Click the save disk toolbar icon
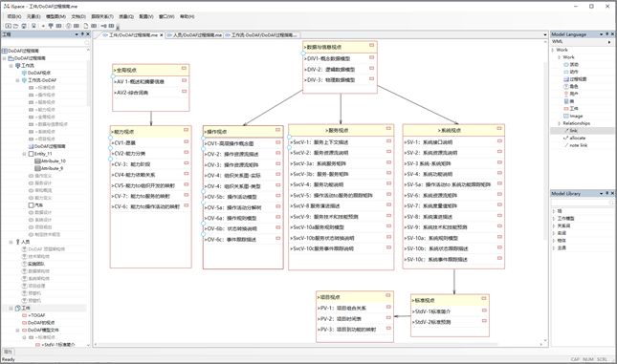617x364 pixels. click(24, 26)
